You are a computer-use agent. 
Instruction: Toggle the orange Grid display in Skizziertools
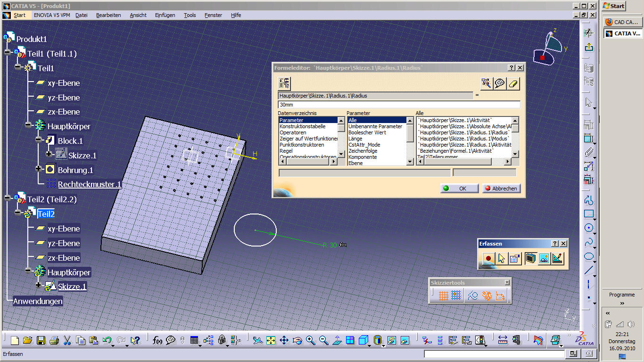point(443,296)
